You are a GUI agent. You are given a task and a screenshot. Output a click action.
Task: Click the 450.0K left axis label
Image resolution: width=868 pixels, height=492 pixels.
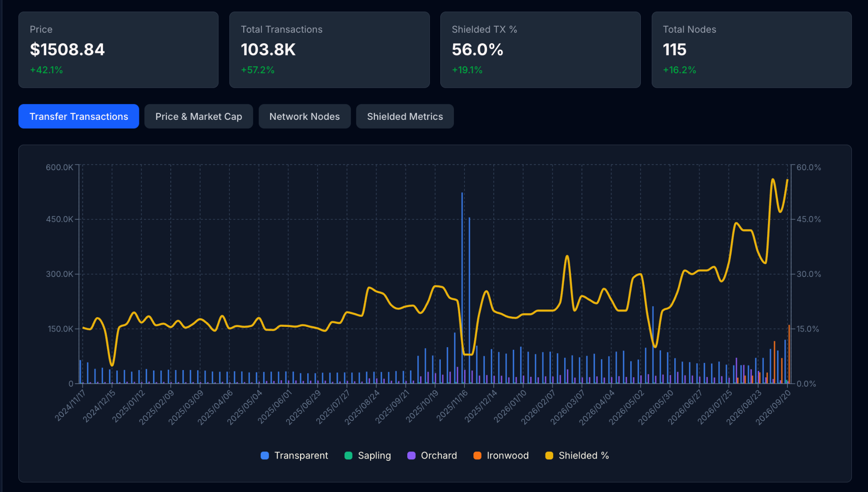(x=59, y=219)
